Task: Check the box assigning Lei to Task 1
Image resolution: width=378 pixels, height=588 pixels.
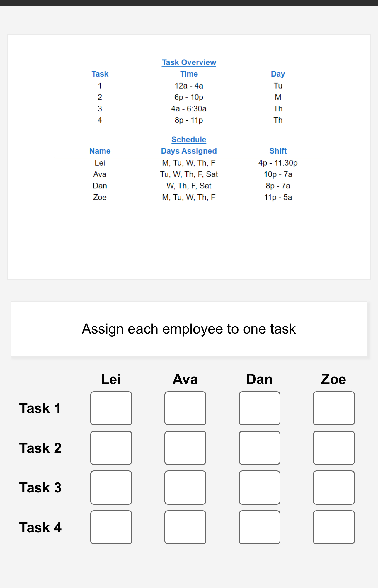Action: point(111,408)
